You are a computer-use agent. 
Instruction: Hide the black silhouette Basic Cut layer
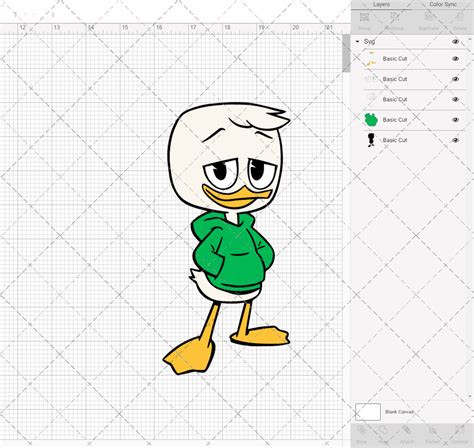point(455,140)
